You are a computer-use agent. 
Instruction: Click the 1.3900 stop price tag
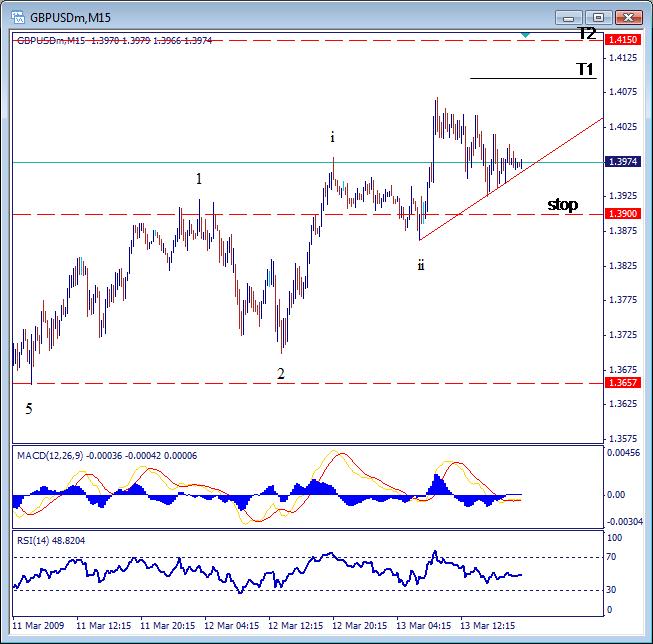[x=623, y=214]
